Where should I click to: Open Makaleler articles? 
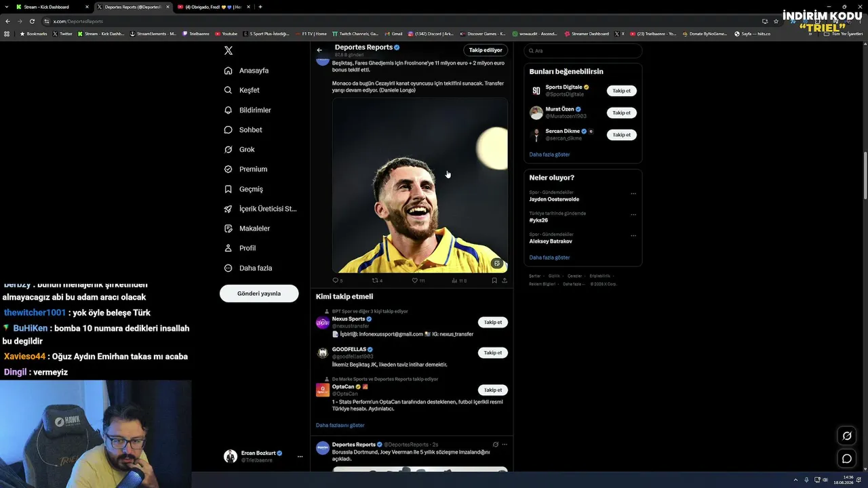pos(247,228)
